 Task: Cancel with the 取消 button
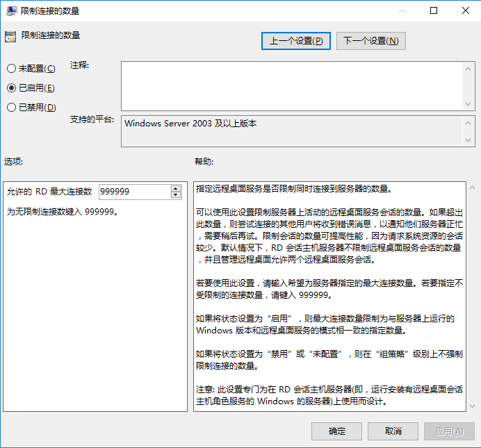(393, 431)
